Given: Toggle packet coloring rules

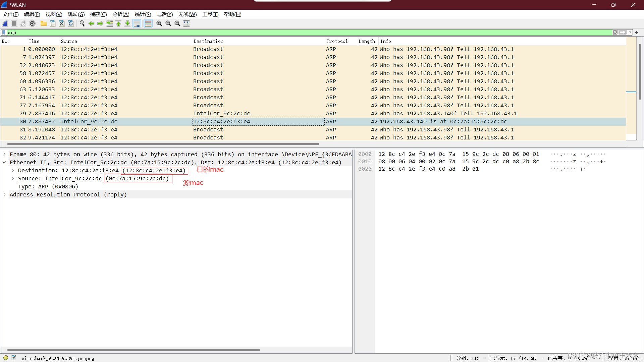Looking at the screenshot, I should [x=148, y=23].
